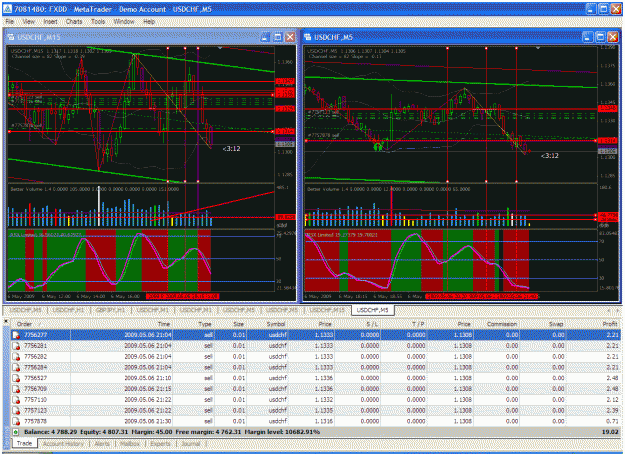Screen dimensions: 625x454
Task: Minimize the USDCHF,M5 chart window
Action: 588,37
